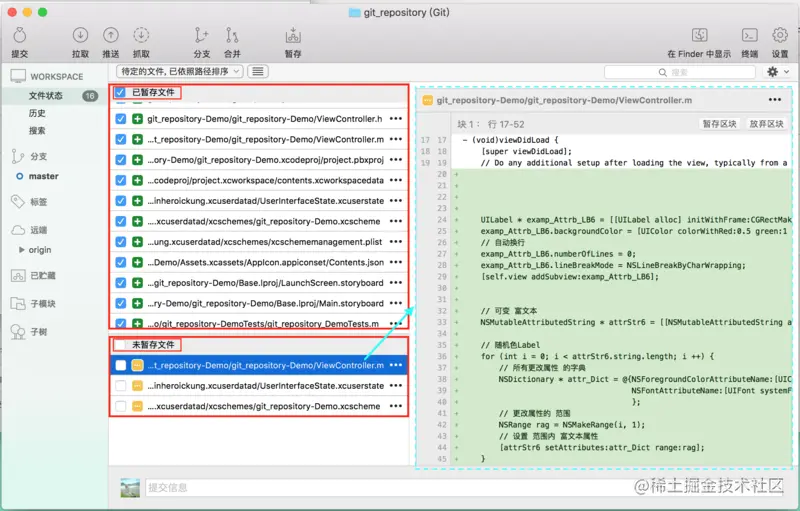Click the 远端 cloud icon in sidebar
This screenshot has height=511, width=800.
pyautogui.click(x=18, y=230)
